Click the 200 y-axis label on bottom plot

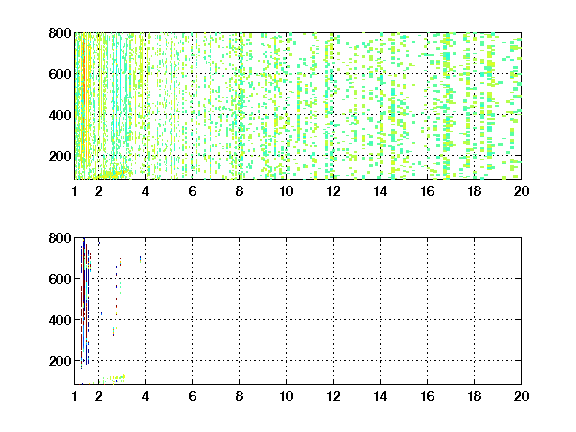click(x=60, y=361)
